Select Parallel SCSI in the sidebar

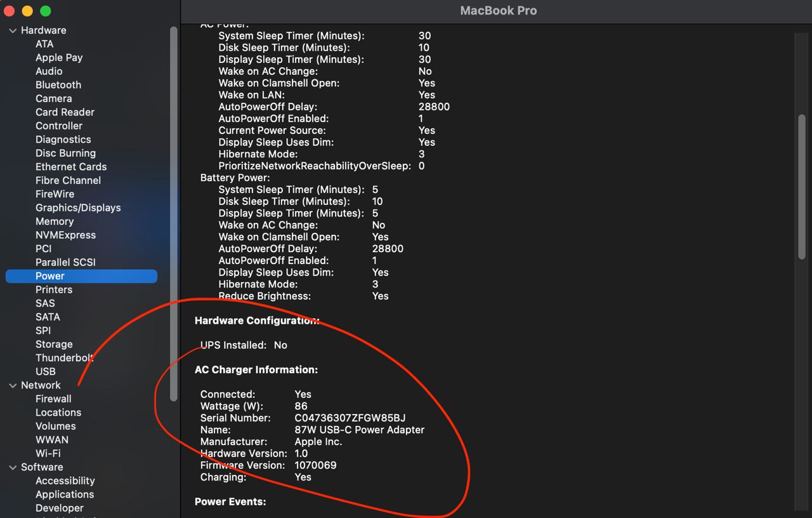point(65,262)
